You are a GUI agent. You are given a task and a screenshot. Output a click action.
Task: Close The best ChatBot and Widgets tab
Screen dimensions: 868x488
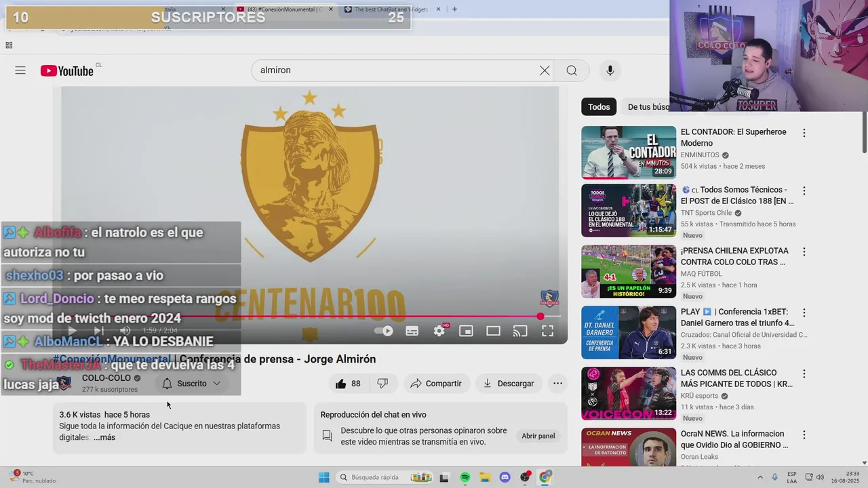(x=438, y=9)
